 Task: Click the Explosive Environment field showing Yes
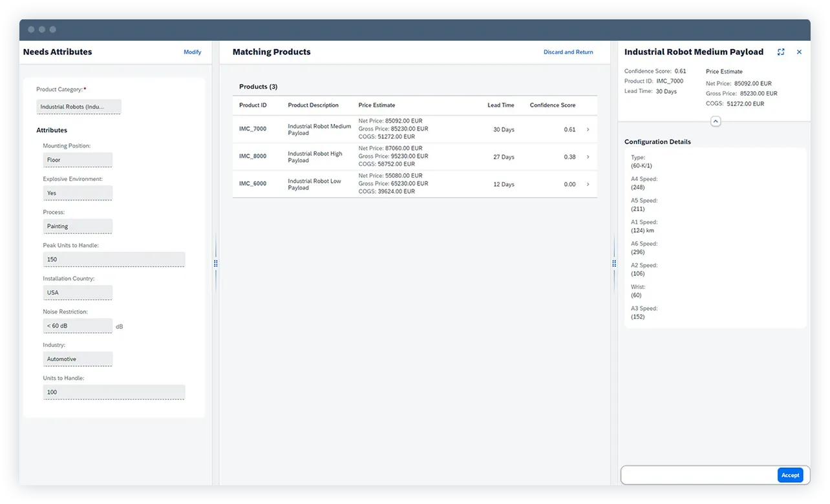coord(78,193)
